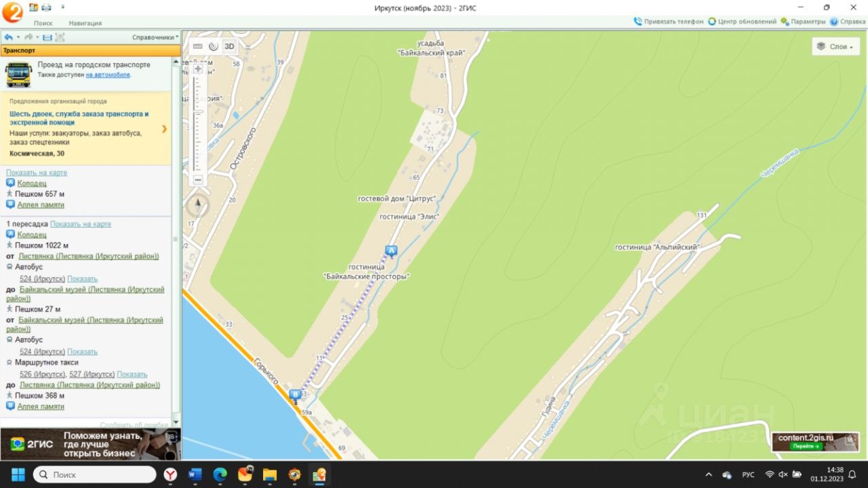Open quick access toolbar customization arrow

coord(63,7)
